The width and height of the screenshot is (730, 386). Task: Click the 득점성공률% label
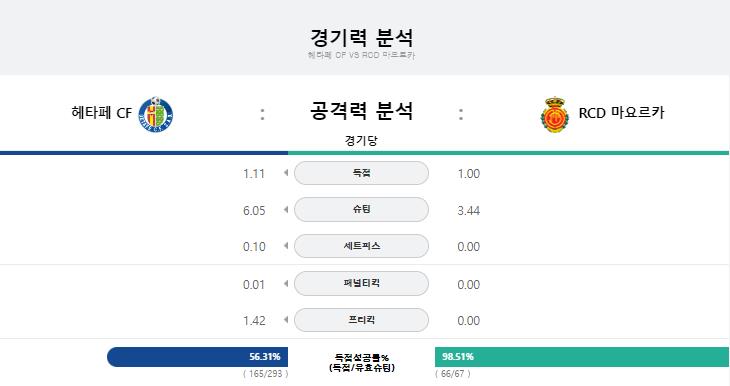click(x=361, y=358)
